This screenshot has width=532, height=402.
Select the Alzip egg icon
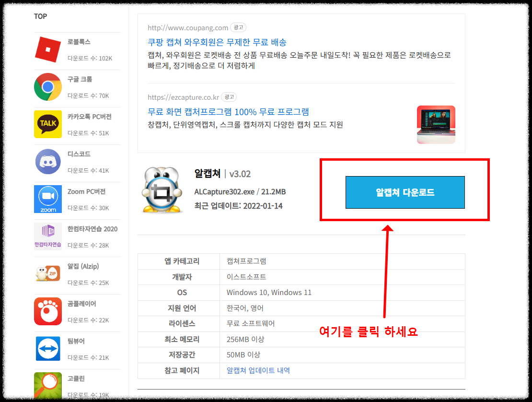(x=48, y=273)
